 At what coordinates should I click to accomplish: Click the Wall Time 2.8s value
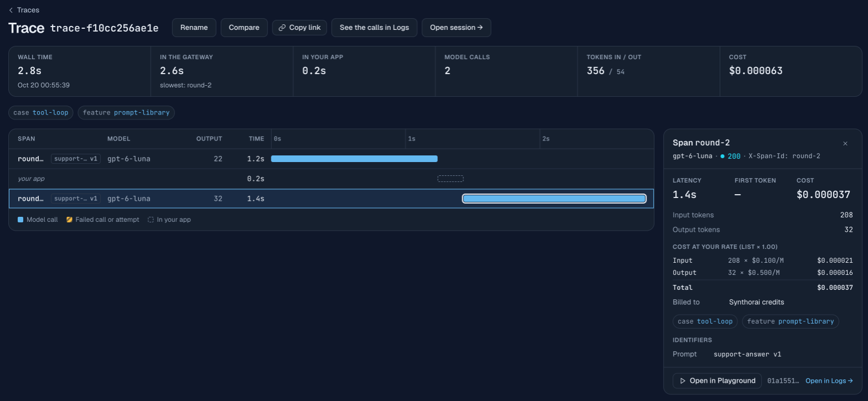pyautogui.click(x=29, y=71)
